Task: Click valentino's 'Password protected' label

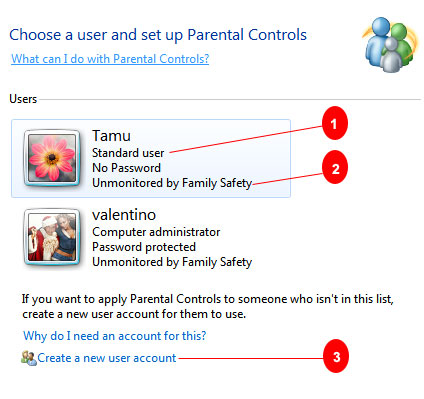Action: [144, 247]
